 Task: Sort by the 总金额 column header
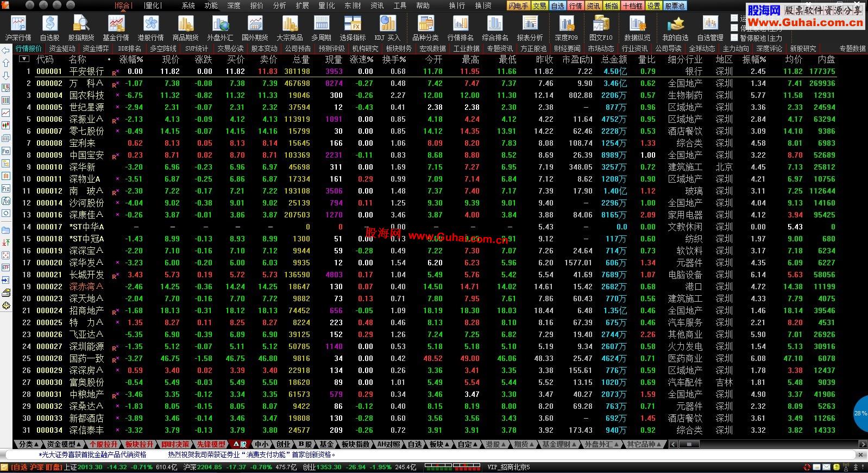pyautogui.click(x=614, y=59)
